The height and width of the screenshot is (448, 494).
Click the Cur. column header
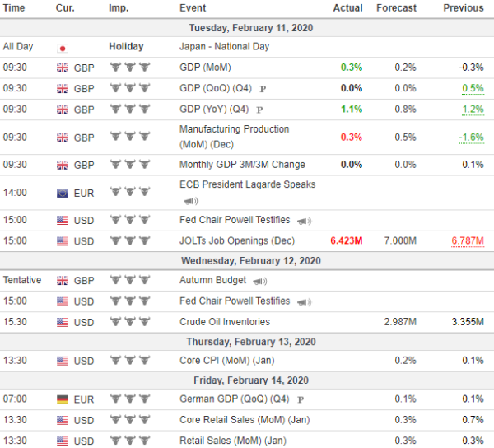click(65, 8)
